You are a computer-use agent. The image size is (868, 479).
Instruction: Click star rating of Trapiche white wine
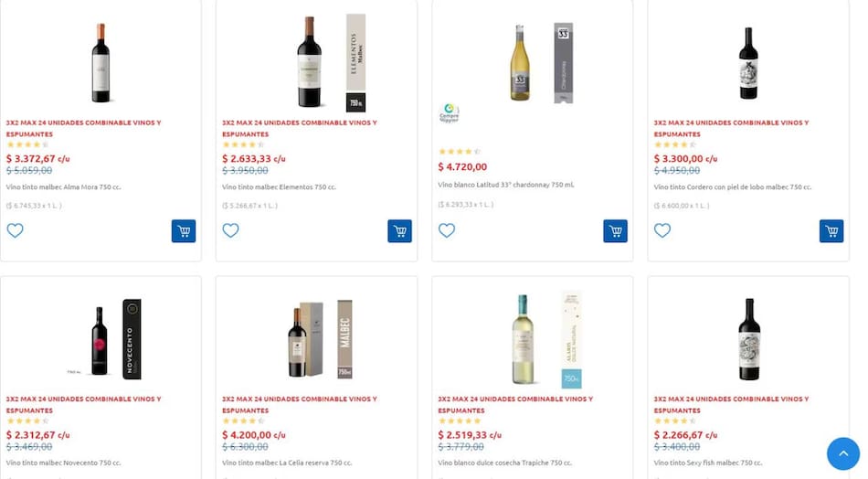[459, 421]
